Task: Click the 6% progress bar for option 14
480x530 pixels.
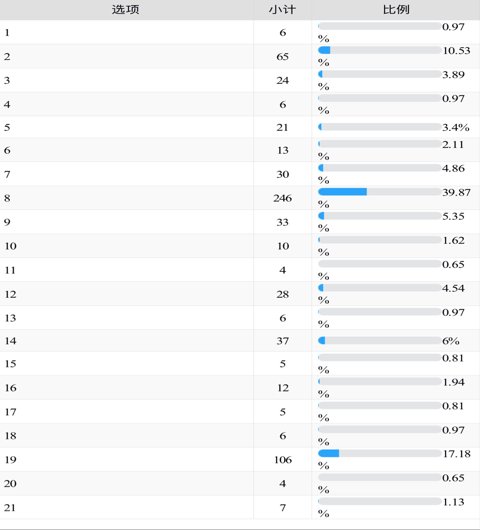Action: click(x=380, y=341)
